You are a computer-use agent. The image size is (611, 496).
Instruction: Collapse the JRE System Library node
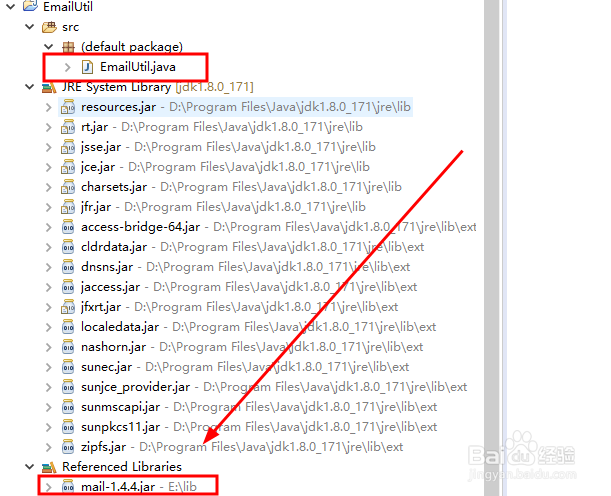coord(30,86)
